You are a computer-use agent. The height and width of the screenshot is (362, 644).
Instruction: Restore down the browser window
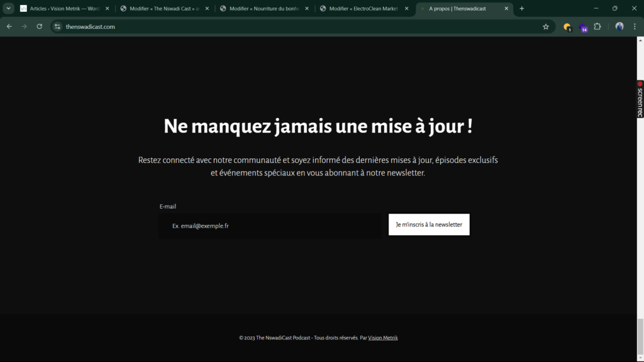(615, 8)
